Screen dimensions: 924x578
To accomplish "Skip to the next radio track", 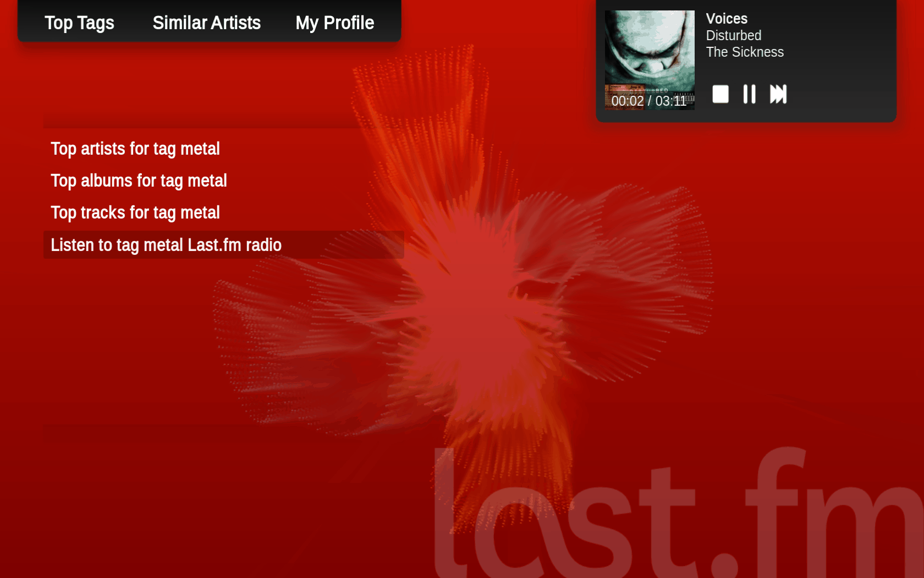I will pos(778,94).
